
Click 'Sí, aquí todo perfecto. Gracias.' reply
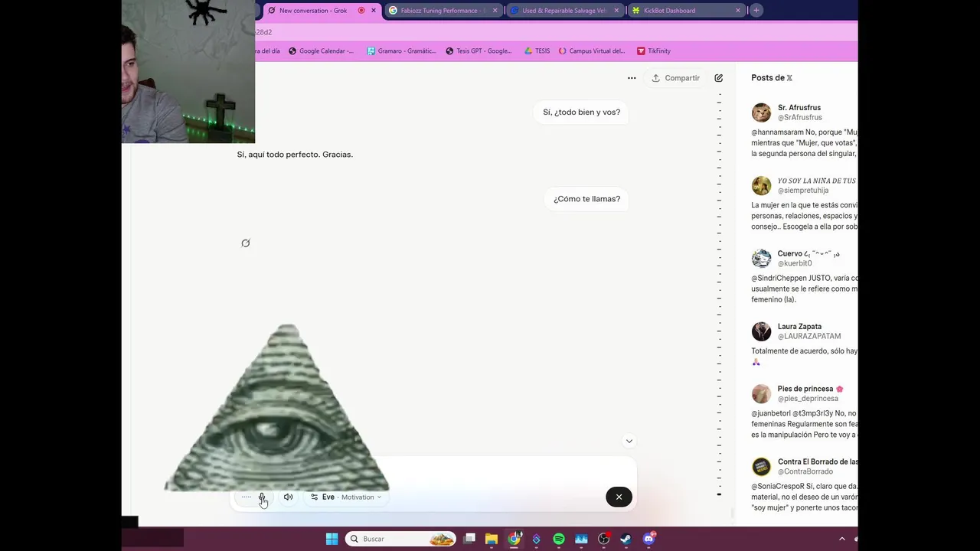coord(295,155)
